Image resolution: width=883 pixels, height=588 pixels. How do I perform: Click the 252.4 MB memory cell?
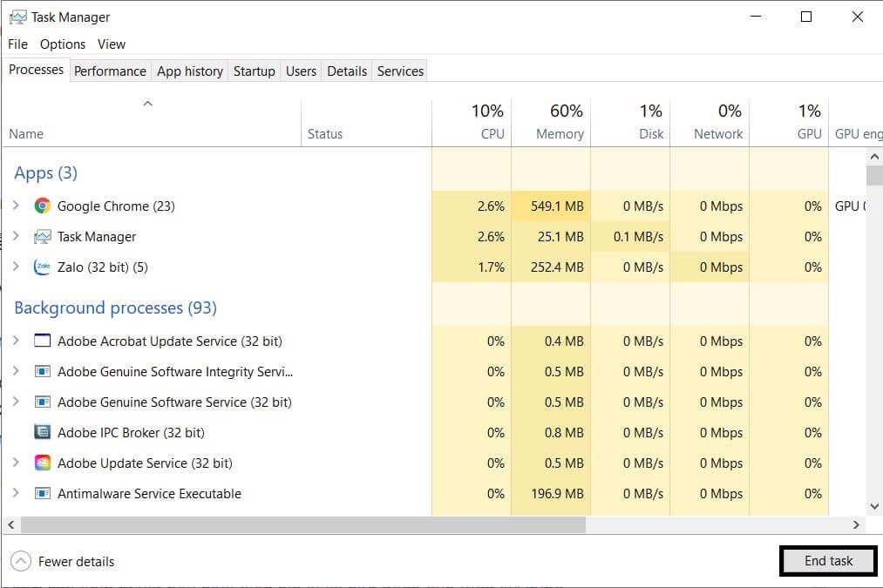(x=551, y=267)
